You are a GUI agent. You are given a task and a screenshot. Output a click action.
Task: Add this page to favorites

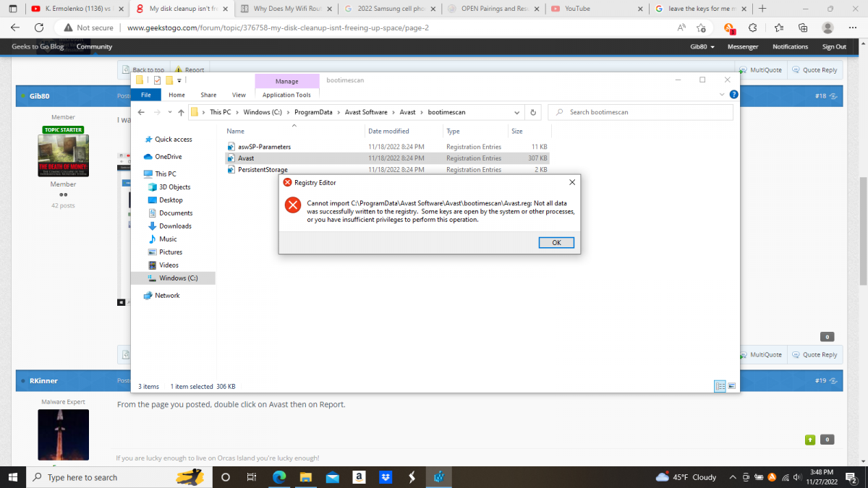[701, 27]
